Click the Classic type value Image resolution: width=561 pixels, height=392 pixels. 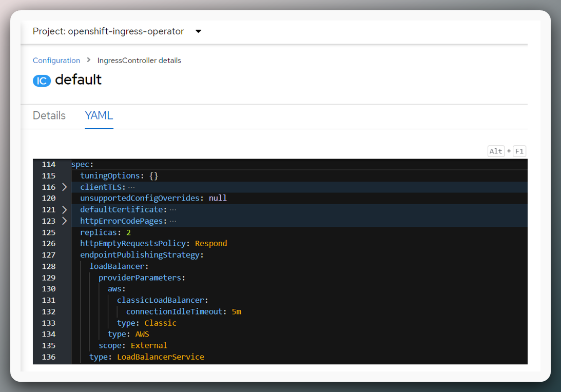(161, 323)
